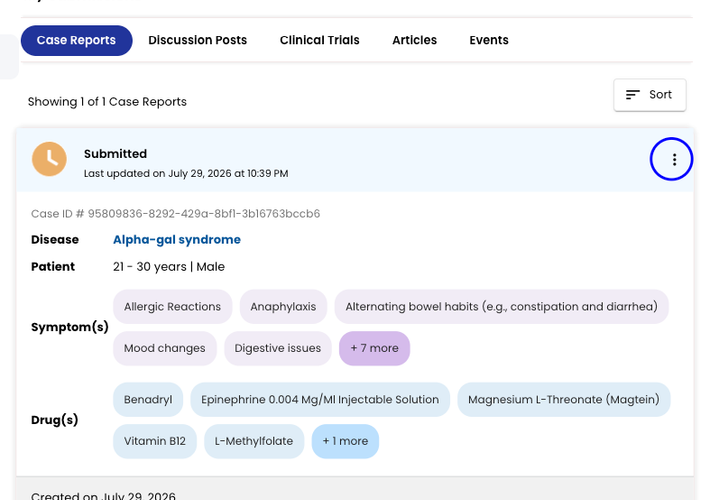
Task: Click the Vitamin B12 drug chip
Action: [x=155, y=441]
